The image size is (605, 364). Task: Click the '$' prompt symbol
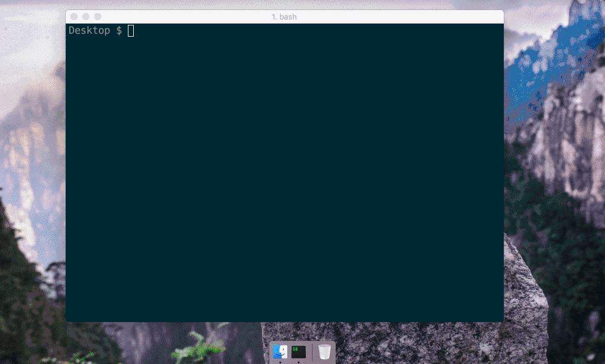click(119, 30)
